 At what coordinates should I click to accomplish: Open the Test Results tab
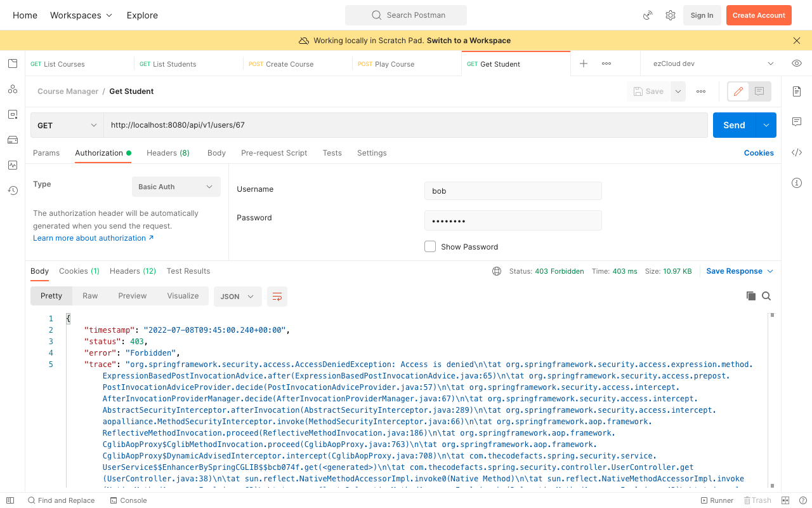pyautogui.click(x=188, y=271)
